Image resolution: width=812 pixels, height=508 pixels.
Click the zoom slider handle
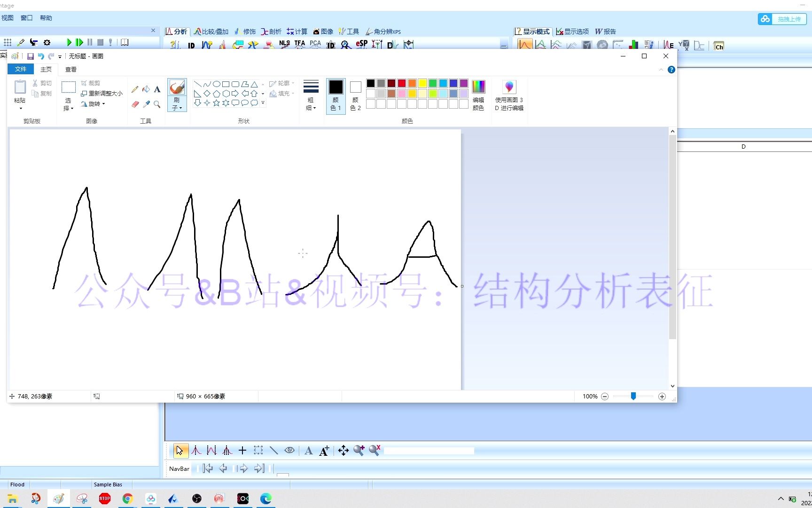(x=633, y=397)
